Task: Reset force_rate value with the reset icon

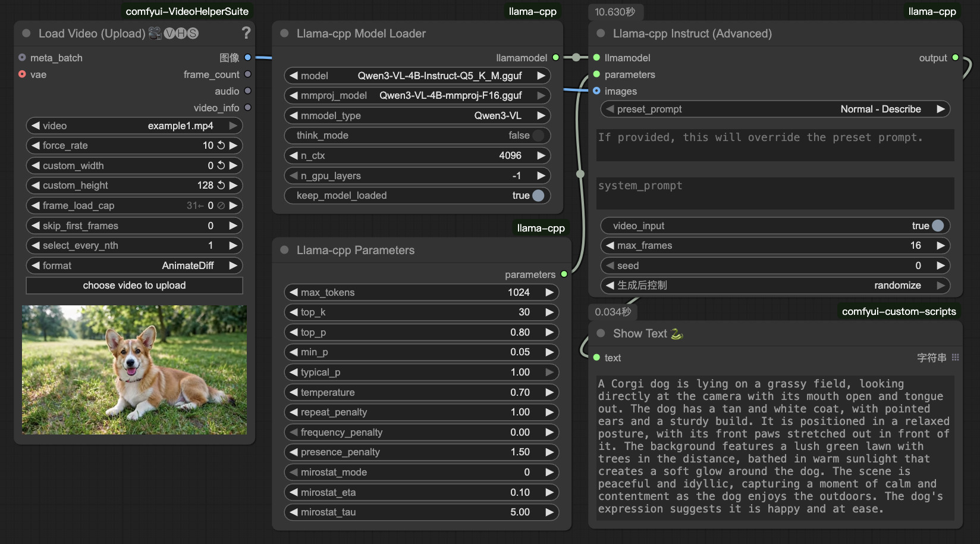Action: click(x=221, y=145)
